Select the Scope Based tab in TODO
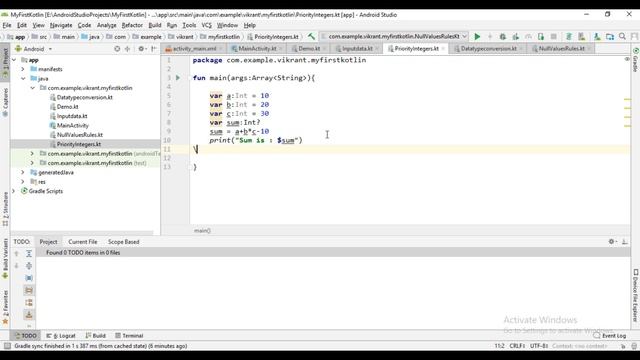640x360 pixels. pos(124,242)
